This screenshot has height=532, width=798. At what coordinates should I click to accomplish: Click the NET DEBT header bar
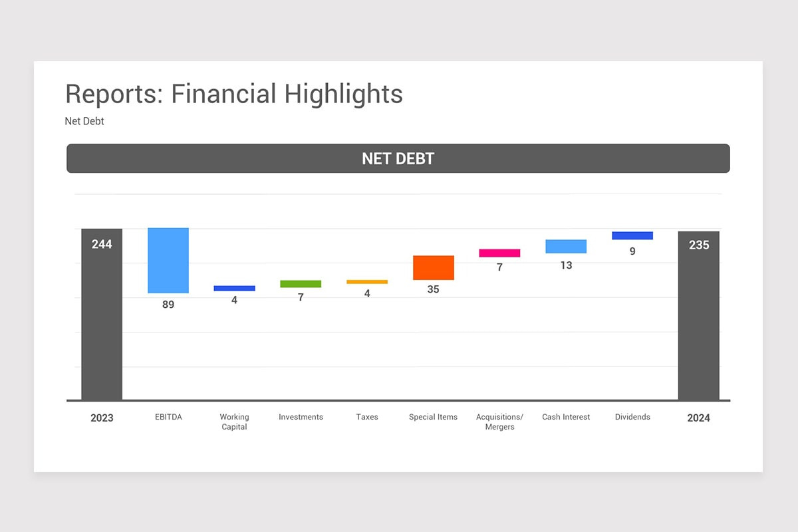pos(398,158)
